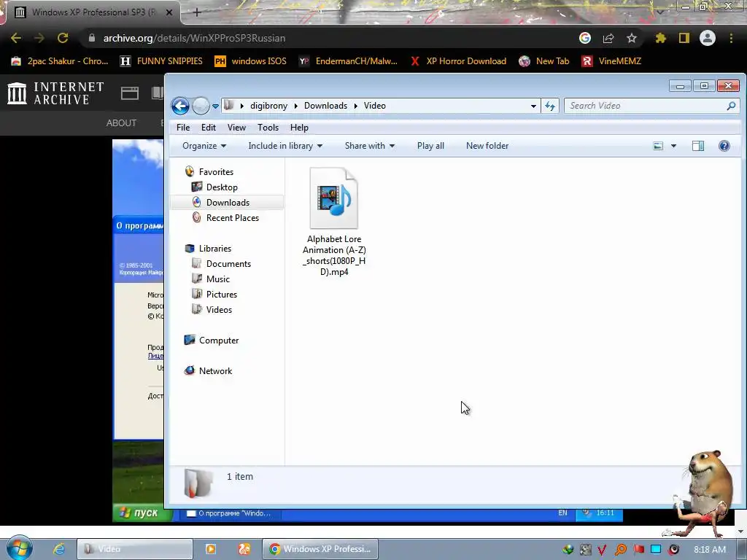Expand the address bar history dropdown

533,106
